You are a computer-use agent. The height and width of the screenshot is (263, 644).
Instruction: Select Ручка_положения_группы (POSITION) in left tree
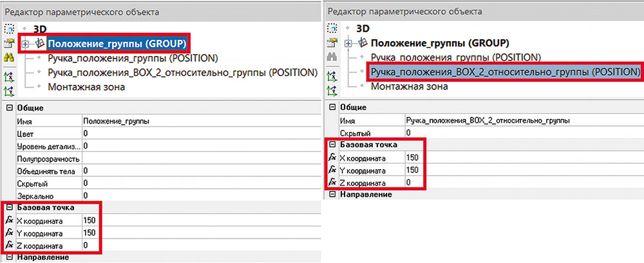(133, 58)
